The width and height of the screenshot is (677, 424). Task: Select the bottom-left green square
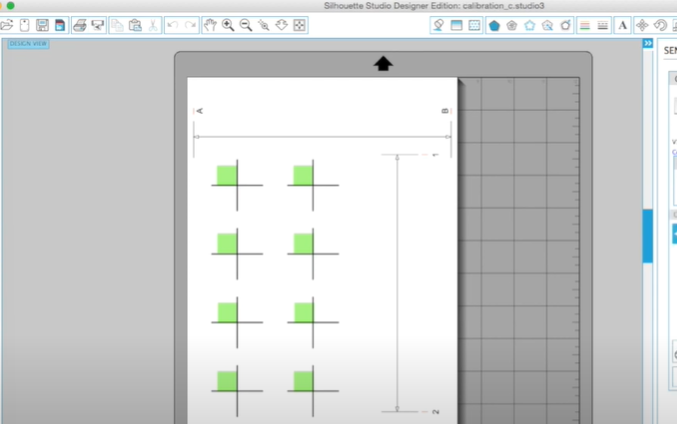click(x=227, y=381)
